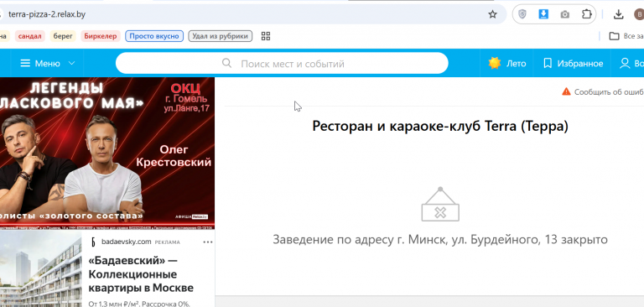This screenshot has width=644, height=307.
Task: Expand the Меню dropdown chevron
Action: (x=71, y=63)
